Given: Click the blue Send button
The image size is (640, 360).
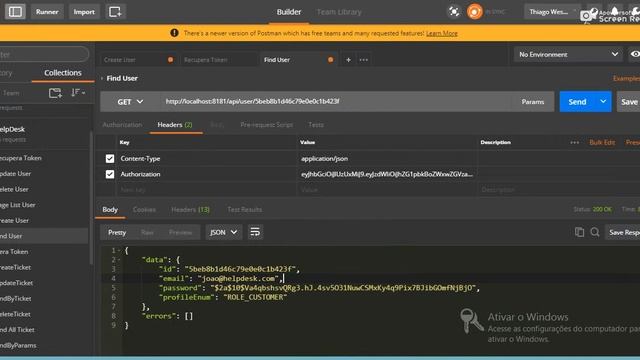Looking at the screenshot, I should (x=577, y=102).
